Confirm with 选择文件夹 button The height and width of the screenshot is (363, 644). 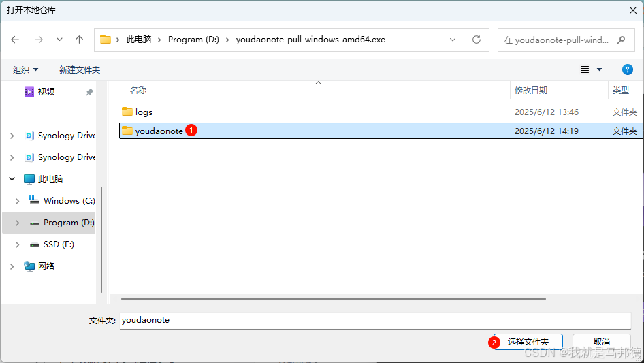click(528, 342)
